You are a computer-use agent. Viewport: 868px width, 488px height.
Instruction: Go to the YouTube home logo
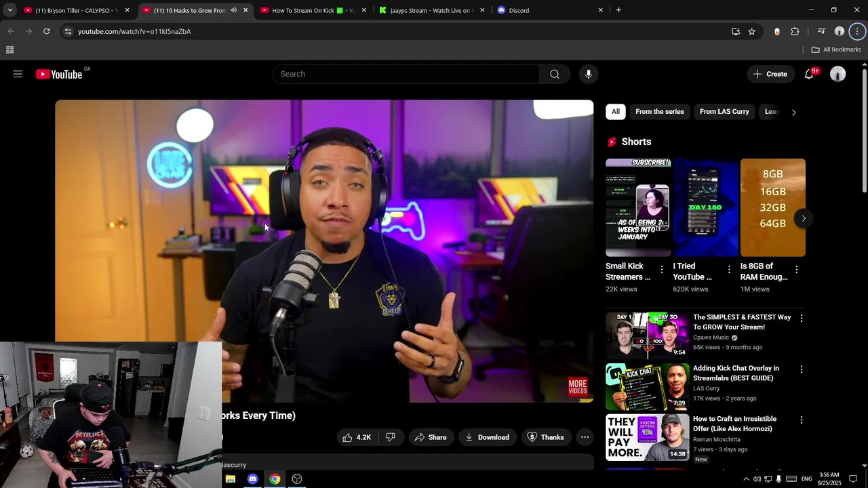pyautogui.click(x=59, y=74)
